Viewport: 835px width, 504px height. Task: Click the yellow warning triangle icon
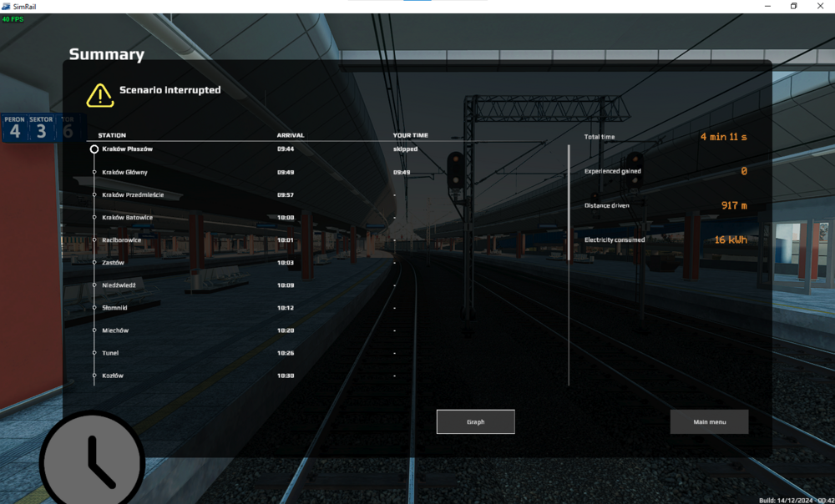100,94
